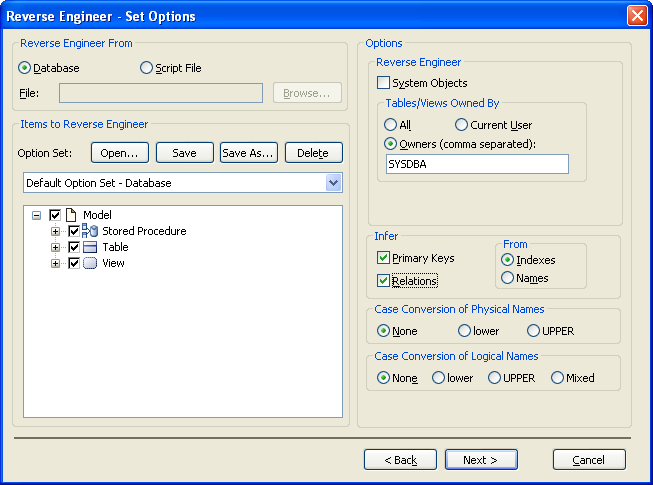This screenshot has height=485, width=653.
Task: Click the Stored Procedure icon in tree
Action: 90,231
